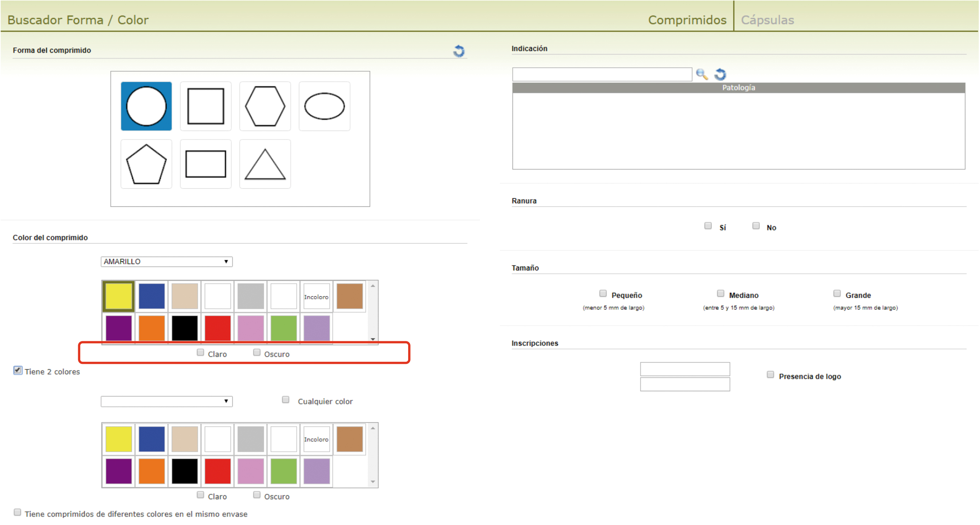Uncheck the Tiene 2 colores checkbox

point(17,370)
